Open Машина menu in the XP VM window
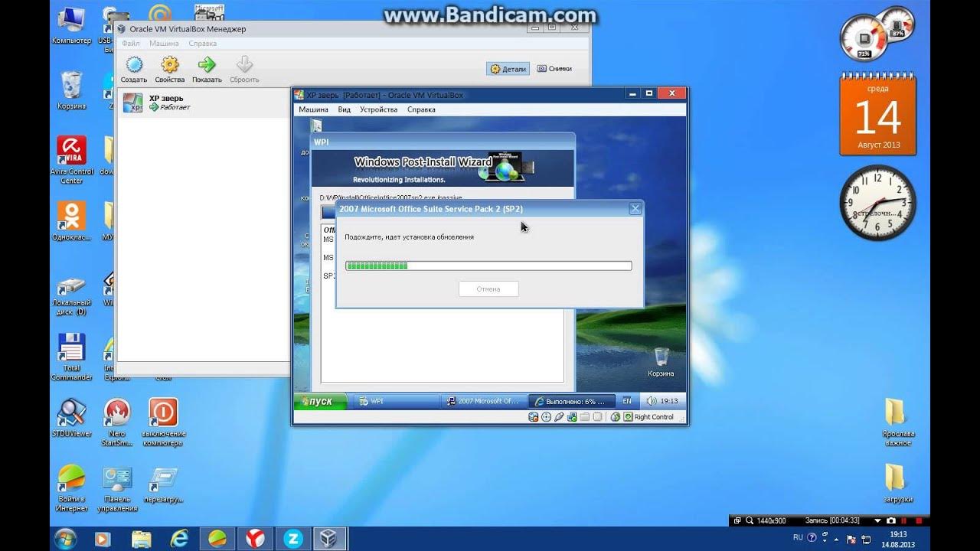 (313, 109)
